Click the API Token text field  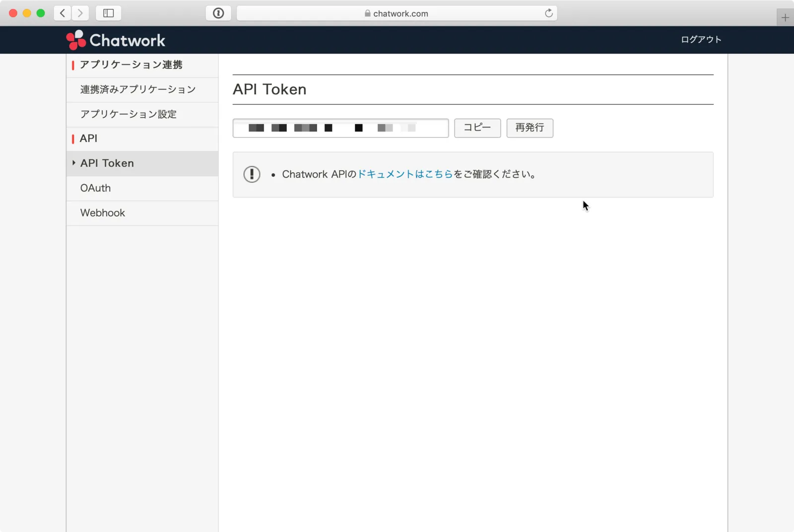tap(341, 128)
